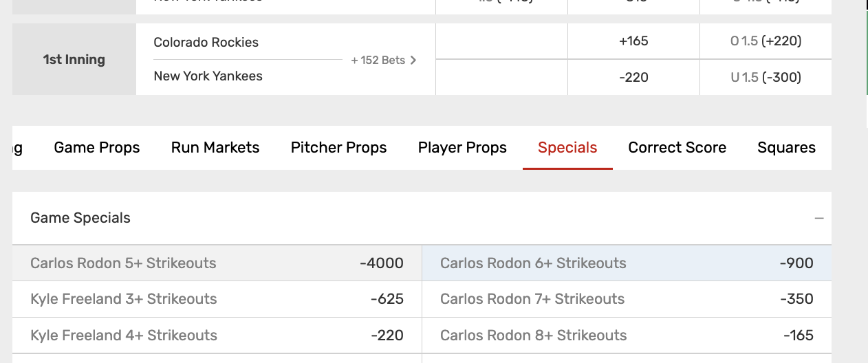Select Over 1.5 (+220) first inning total
Image resolution: width=868 pixels, height=363 pixels.
point(766,41)
